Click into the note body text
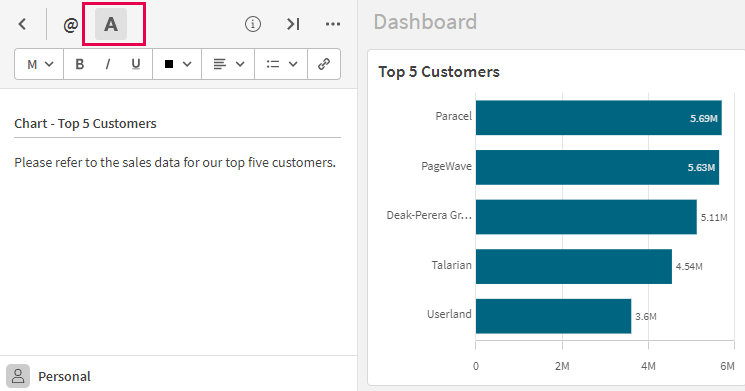Viewport: 745px width, 391px height. 175,162
